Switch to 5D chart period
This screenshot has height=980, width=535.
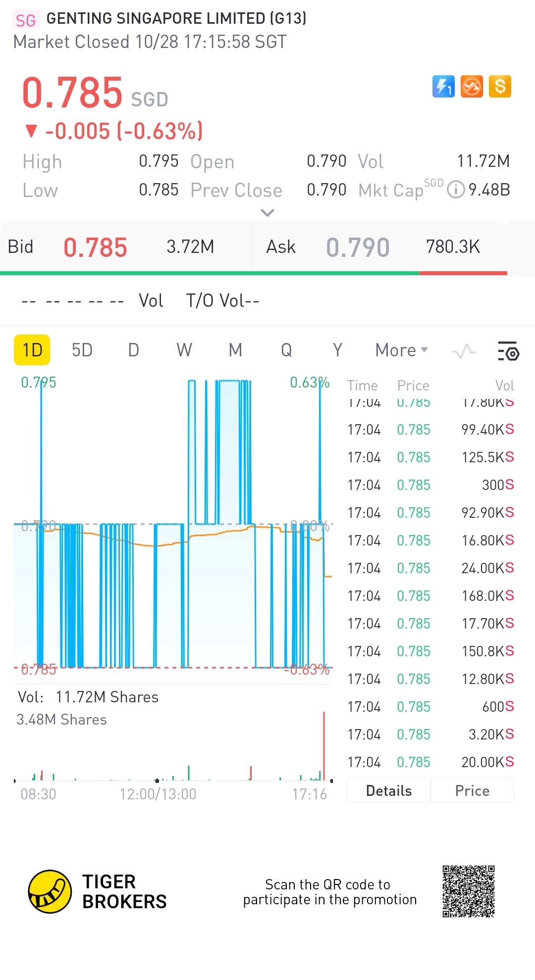pos(82,350)
